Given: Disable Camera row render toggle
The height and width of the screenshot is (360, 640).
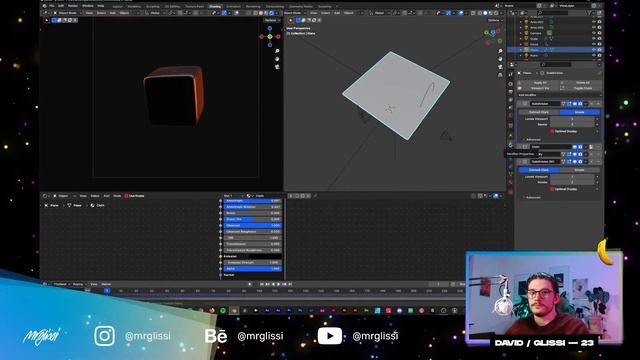Looking at the screenshot, I should click(599, 33).
